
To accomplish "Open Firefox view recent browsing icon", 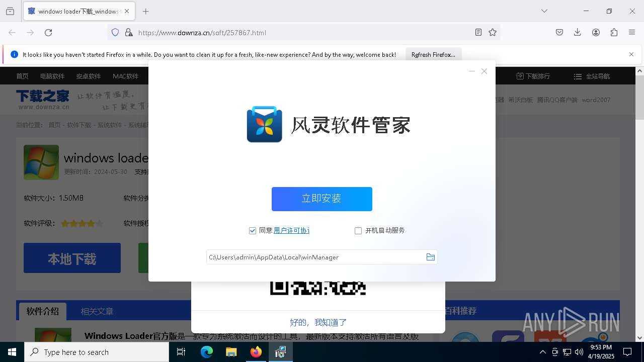I will 10,11.
